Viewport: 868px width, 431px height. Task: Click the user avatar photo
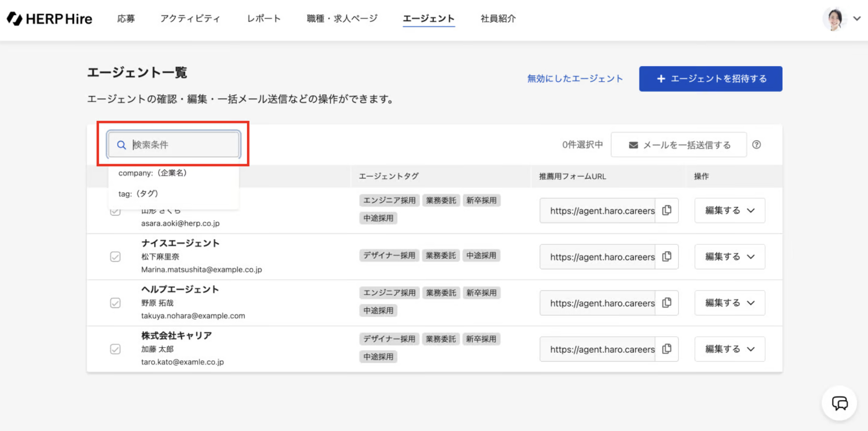coord(834,19)
